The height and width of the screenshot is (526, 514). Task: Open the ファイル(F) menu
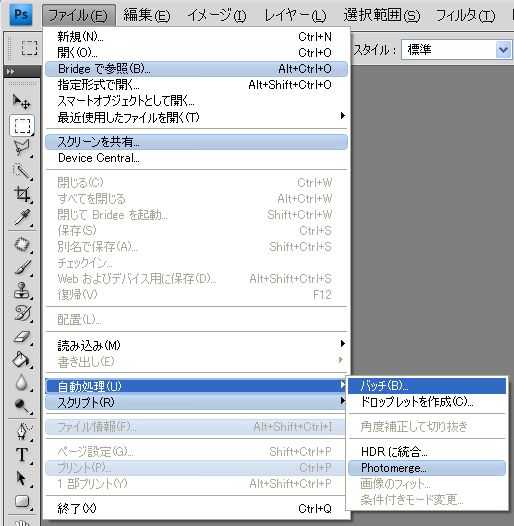79,15
